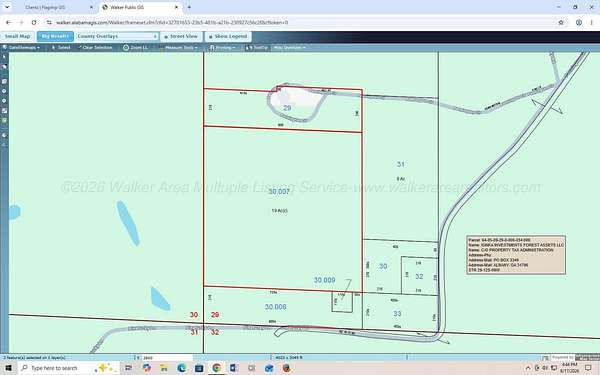Expand the Measure Tools menu
This screenshot has width=600, height=375.
click(x=179, y=47)
